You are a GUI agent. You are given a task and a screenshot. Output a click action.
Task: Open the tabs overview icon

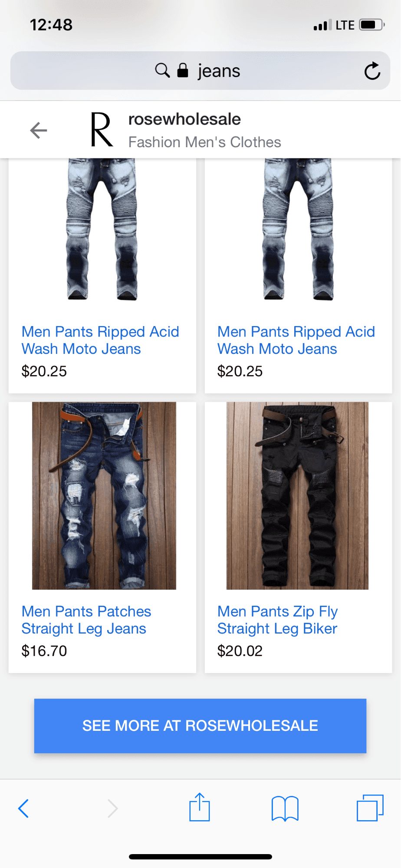370,808
